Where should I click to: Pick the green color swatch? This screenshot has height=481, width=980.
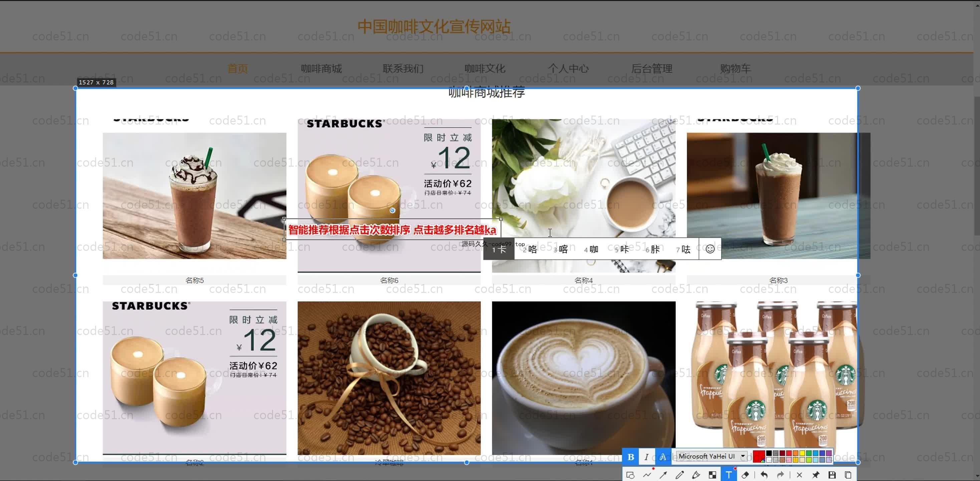click(x=809, y=453)
